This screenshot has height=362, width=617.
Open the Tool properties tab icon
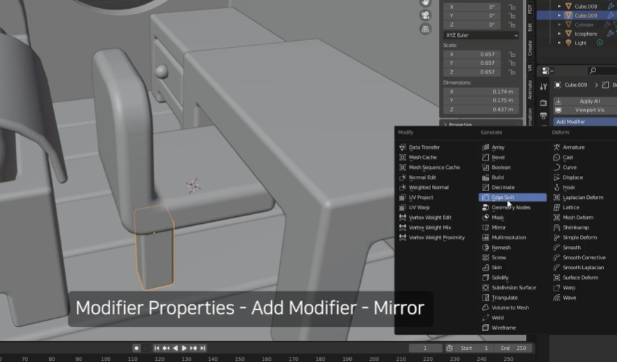point(543,87)
